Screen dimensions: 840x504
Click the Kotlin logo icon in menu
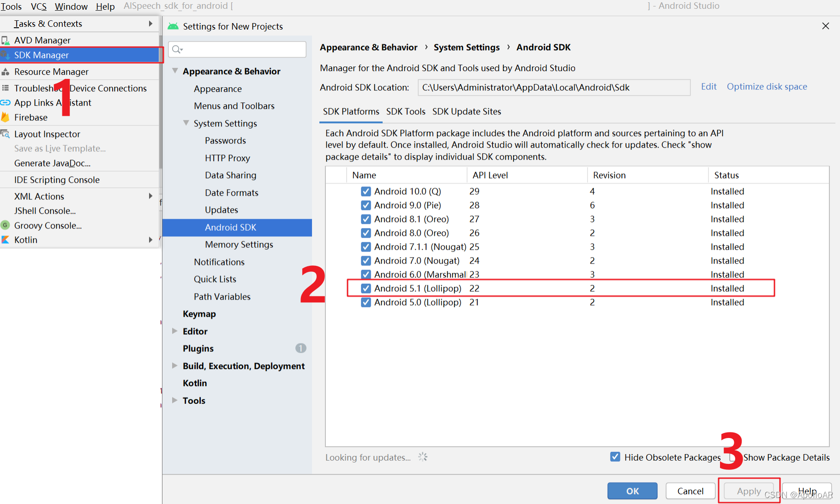click(x=6, y=240)
